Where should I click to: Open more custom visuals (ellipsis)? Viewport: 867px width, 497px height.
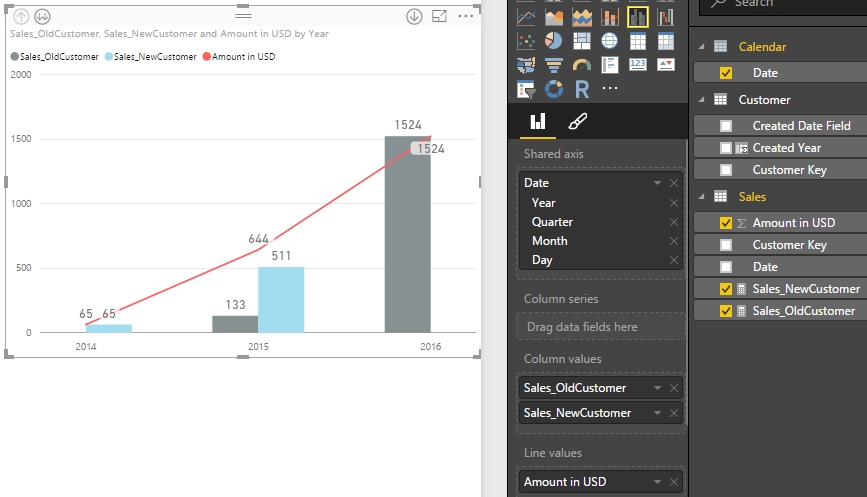610,88
